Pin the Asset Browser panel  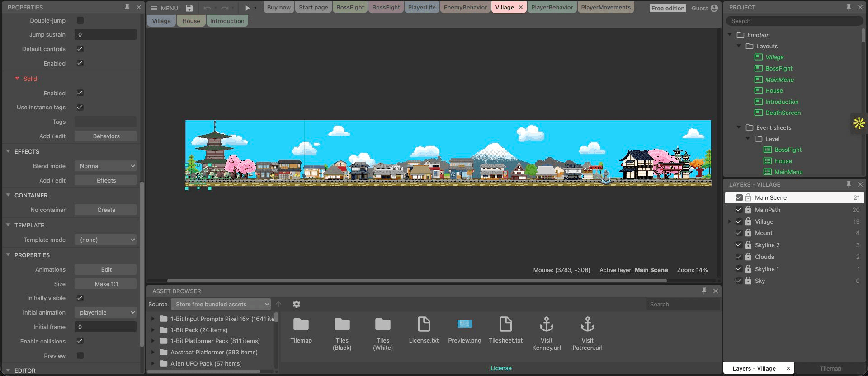point(704,291)
